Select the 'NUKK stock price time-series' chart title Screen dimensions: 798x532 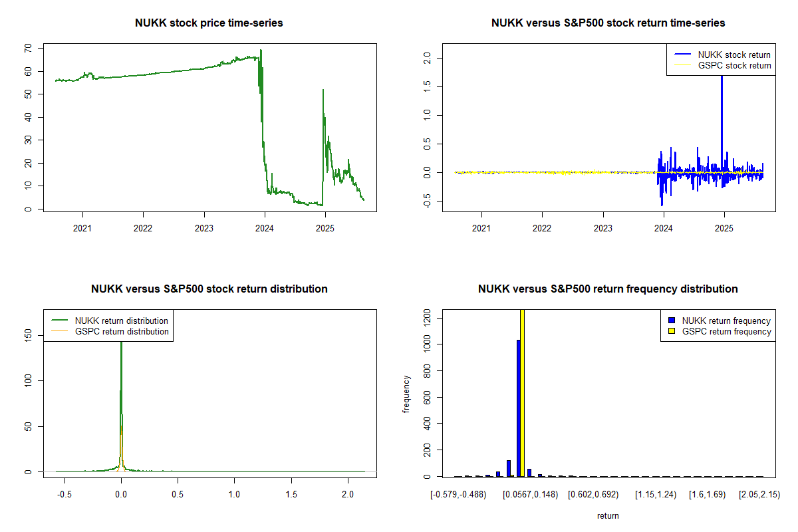(209, 23)
